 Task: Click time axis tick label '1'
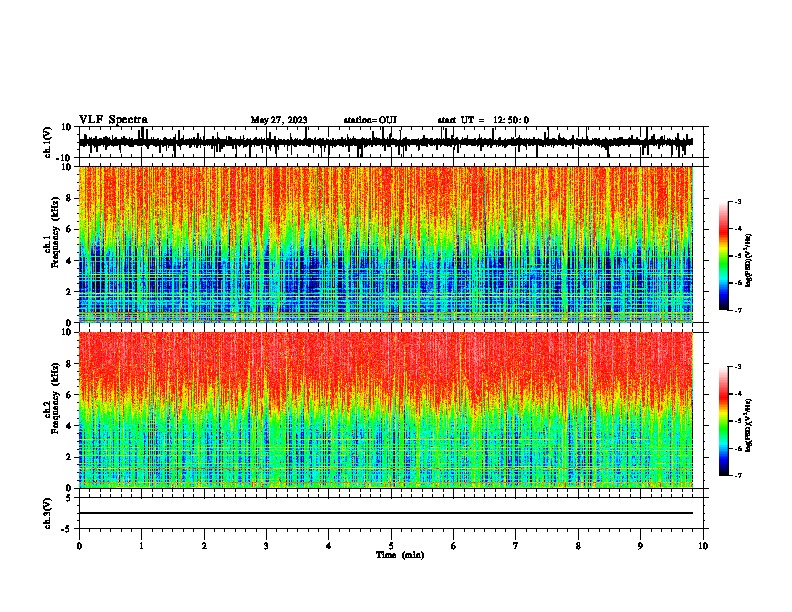[141, 546]
